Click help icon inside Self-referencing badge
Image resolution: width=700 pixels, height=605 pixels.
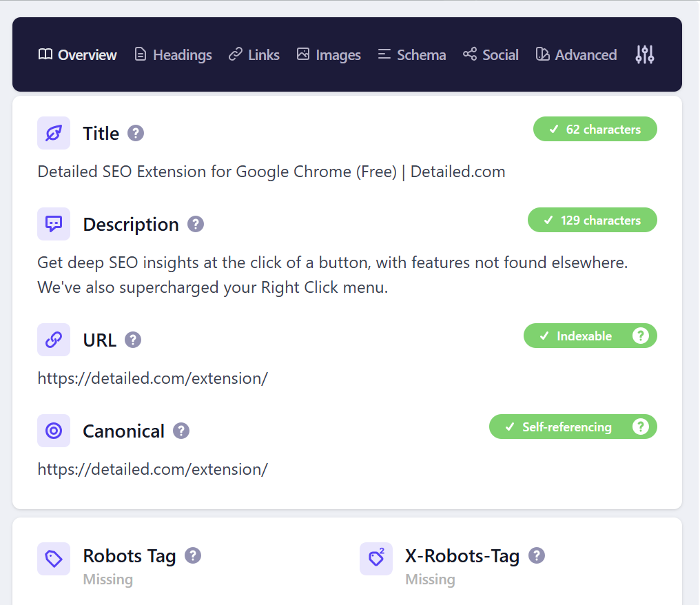[x=641, y=427]
